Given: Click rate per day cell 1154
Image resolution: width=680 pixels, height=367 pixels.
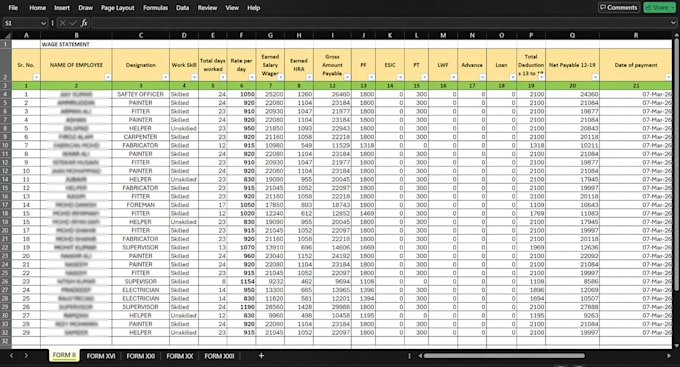Looking at the screenshot, I should pos(241,281).
